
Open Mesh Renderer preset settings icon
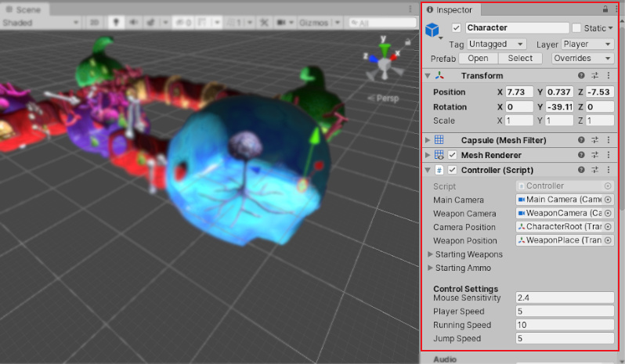(594, 155)
